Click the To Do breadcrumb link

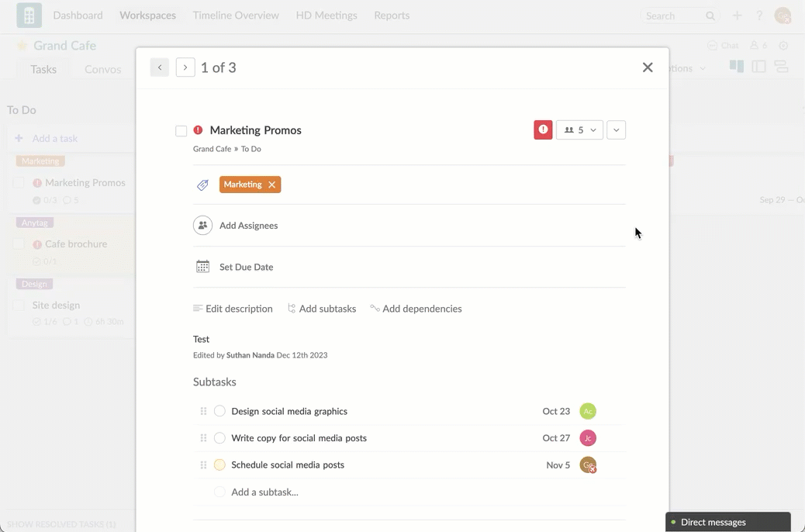pyautogui.click(x=251, y=149)
